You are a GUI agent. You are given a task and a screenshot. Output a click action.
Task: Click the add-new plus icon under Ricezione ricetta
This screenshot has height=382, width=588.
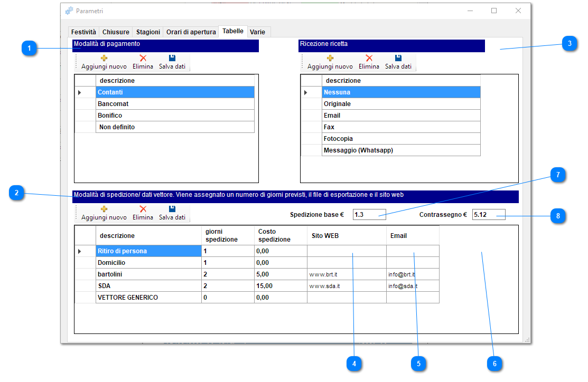pyautogui.click(x=330, y=58)
